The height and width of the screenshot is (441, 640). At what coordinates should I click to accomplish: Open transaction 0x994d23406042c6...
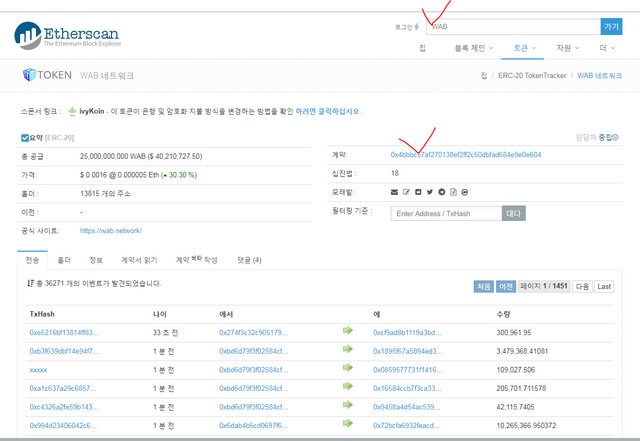pyautogui.click(x=63, y=425)
